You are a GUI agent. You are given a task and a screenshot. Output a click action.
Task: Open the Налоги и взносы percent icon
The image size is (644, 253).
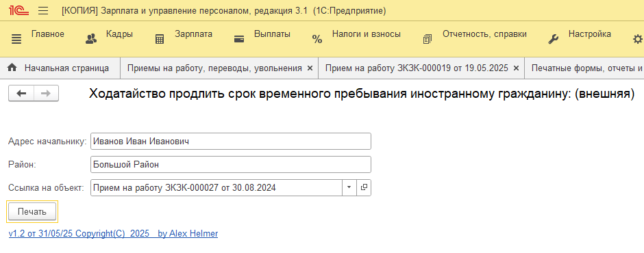tap(317, 40)
